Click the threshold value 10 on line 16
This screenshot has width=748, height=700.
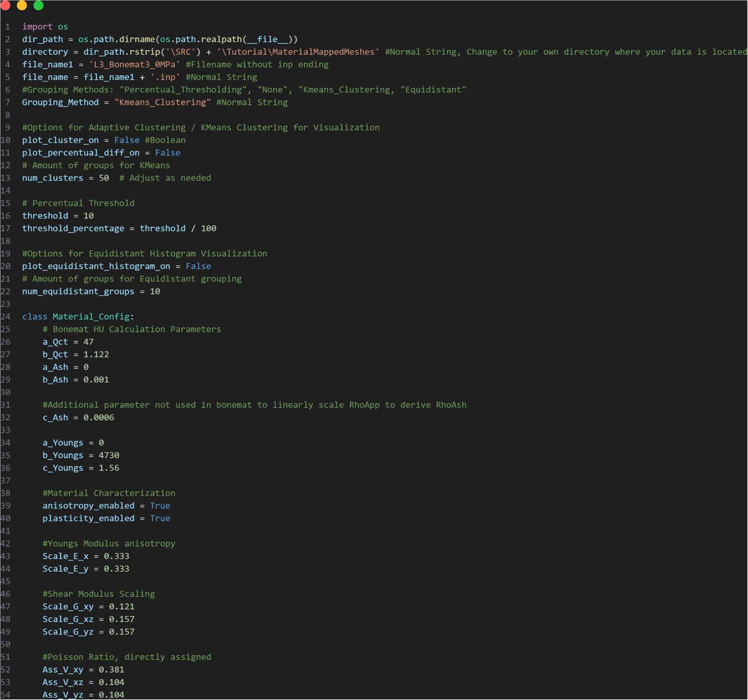click(88, 215)
